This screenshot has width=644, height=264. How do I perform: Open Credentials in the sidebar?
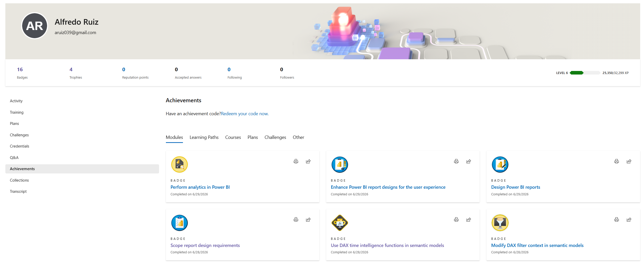point(82,146)
